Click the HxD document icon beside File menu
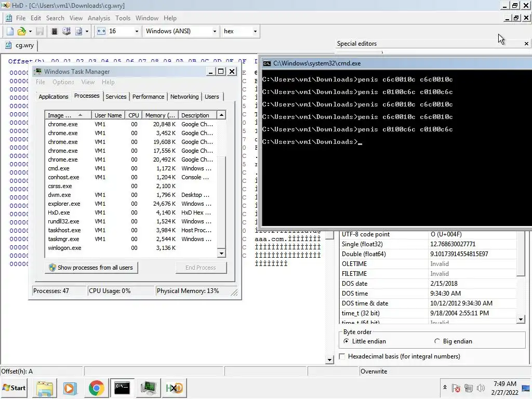The image size is (532, 399). 9,18
